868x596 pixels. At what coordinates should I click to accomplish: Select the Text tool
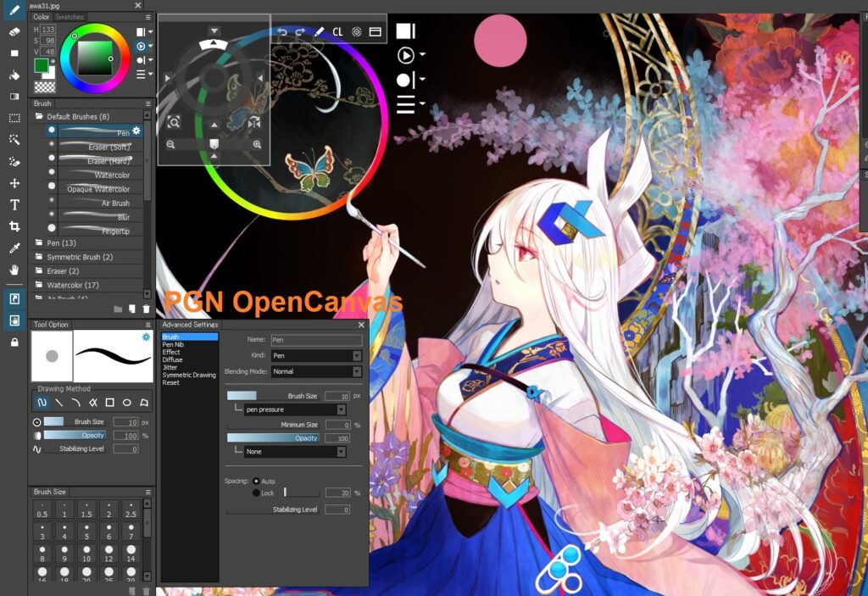(x=14, y=205)
